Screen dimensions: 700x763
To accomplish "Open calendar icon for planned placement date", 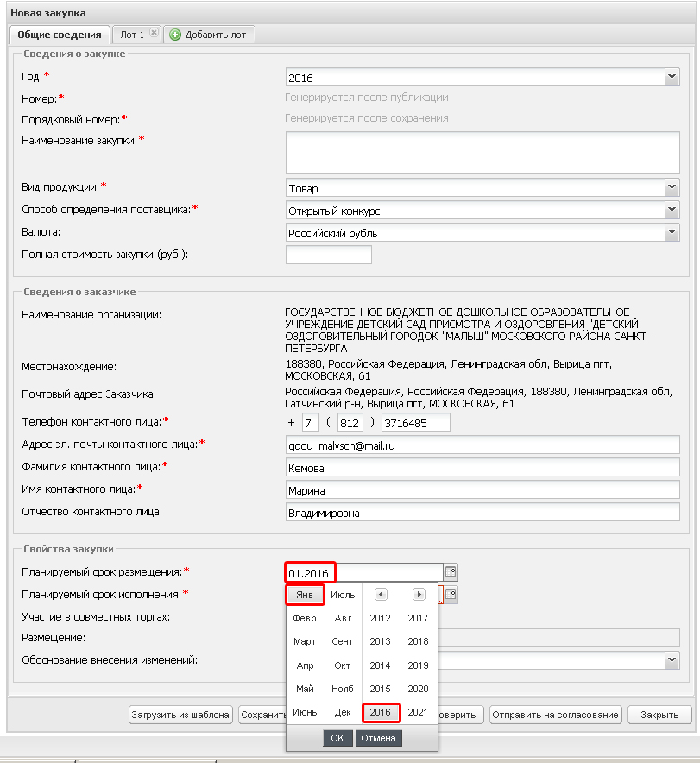I will pyautogui.click(x=451, y=571).
